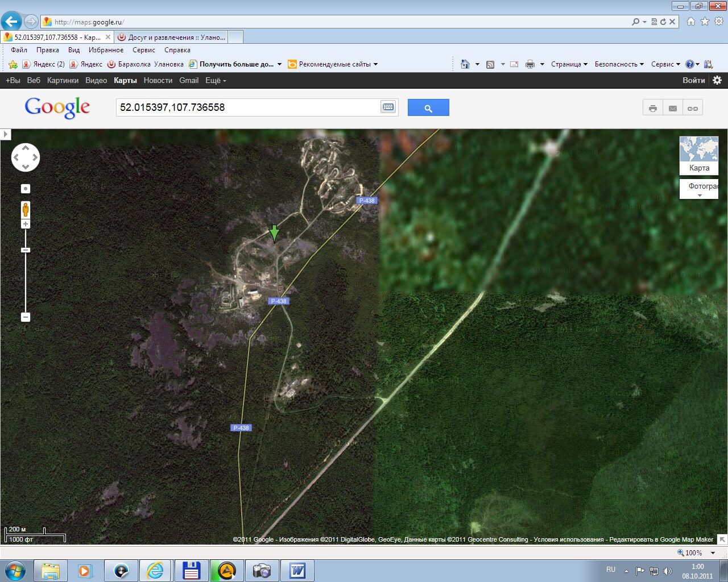Viewport: 728px width, 582px height.
Task: Open the on-screen keyboard in search box
Action: point(388,107)
